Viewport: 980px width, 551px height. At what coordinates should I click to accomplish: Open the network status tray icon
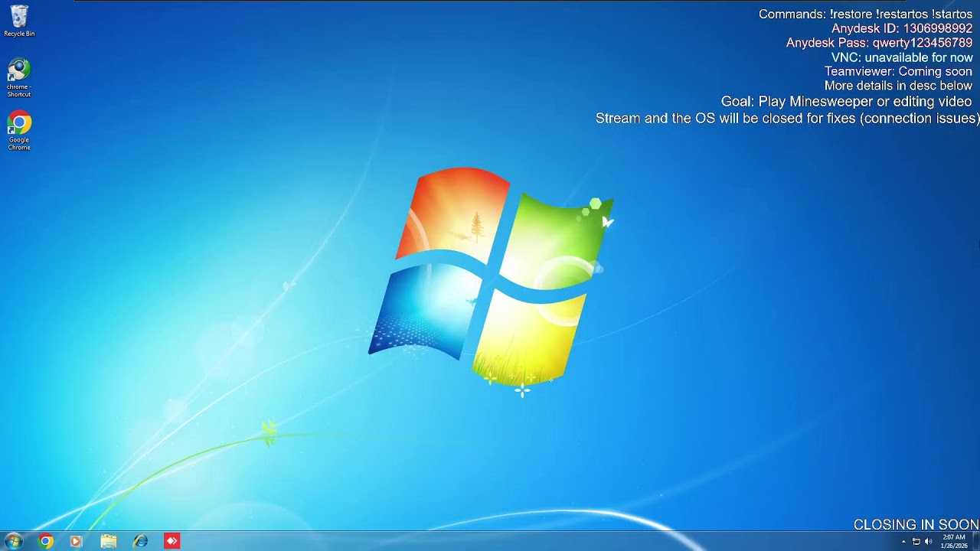(x=916, y=542)
